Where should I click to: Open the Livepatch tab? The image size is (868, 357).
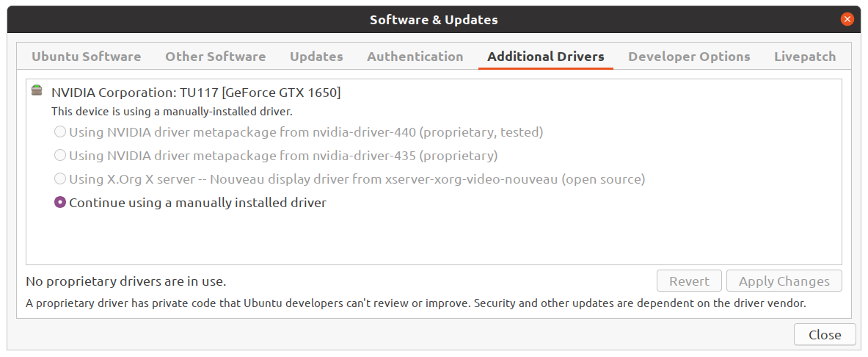coord(805,57)
